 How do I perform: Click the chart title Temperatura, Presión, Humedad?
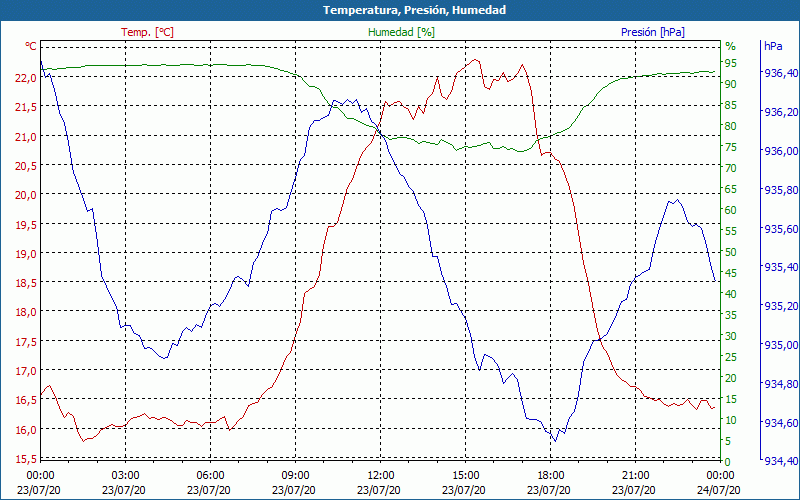tap(414, 10)
